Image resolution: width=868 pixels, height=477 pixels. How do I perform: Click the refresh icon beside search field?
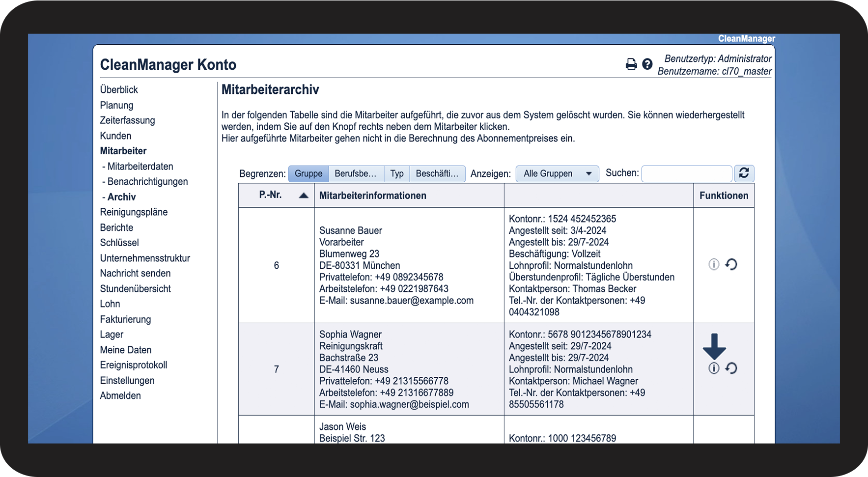(744, 173)
